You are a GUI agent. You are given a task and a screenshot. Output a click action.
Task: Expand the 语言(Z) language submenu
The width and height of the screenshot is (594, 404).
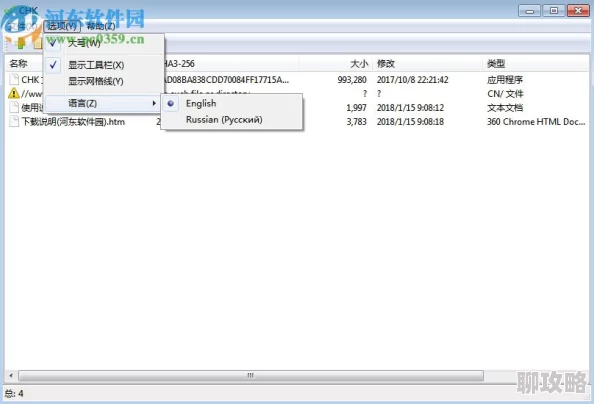pos(102,103)
